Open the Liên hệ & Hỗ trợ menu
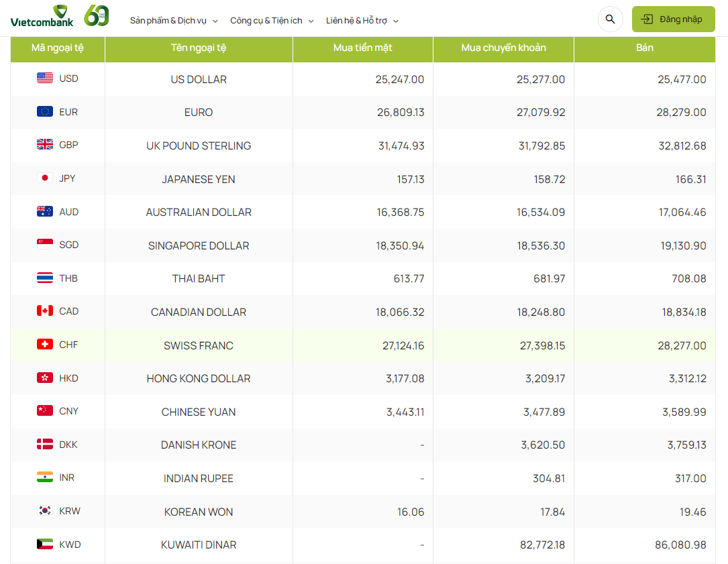The height and width of the screenshot is (564, 728). [356, 21]
